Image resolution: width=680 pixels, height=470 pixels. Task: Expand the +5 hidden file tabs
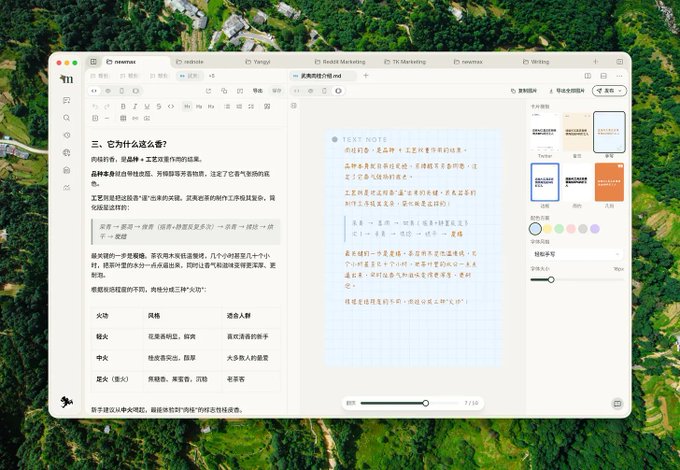(212, 76)
